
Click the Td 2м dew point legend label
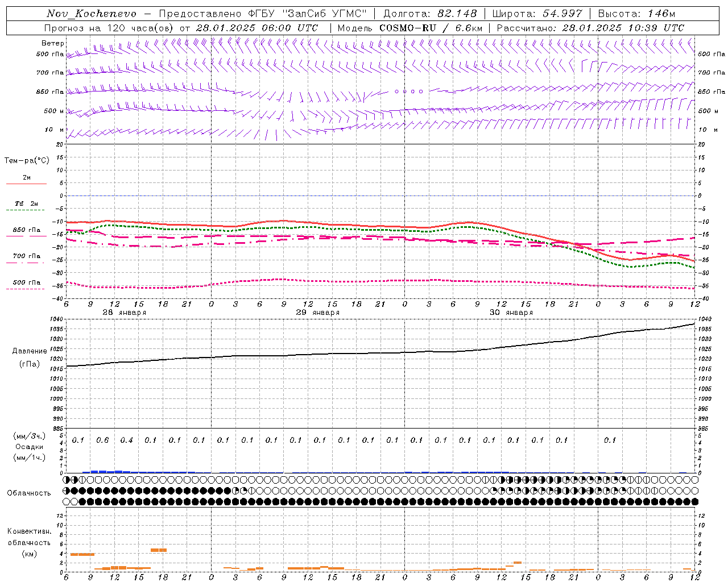pos(27,203)
